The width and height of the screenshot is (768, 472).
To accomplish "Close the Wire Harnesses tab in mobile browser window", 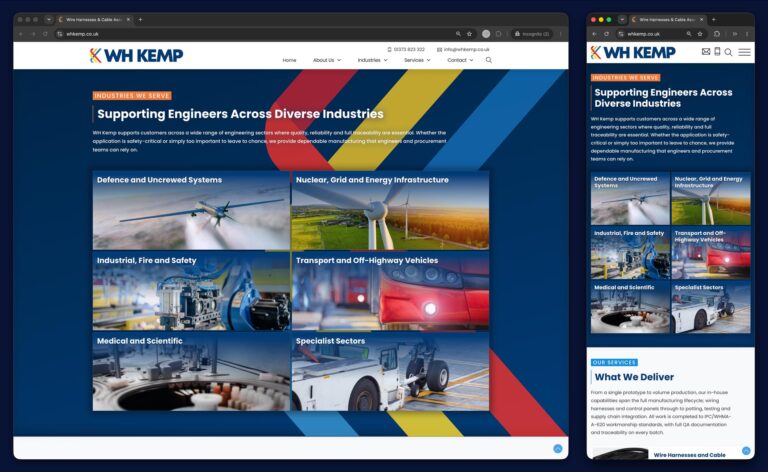I will click(701, 20).
